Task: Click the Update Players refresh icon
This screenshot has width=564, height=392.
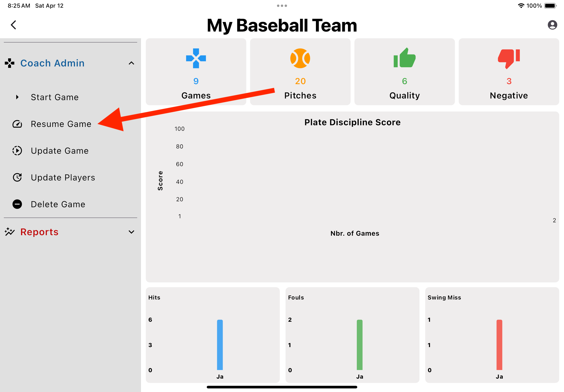Action: (17, 177)
